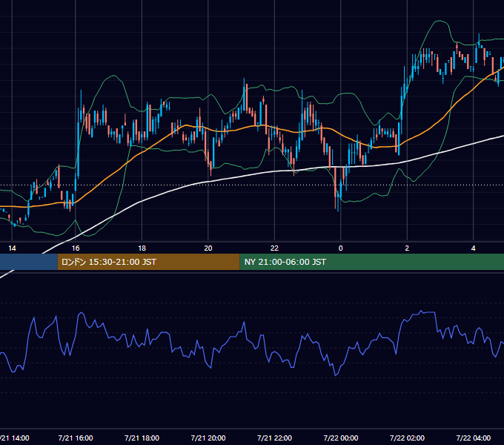Viewport: 504px width, 445px height.
Task: Click the hour label 2 on price chart axis
Action: tap(407, 248)
